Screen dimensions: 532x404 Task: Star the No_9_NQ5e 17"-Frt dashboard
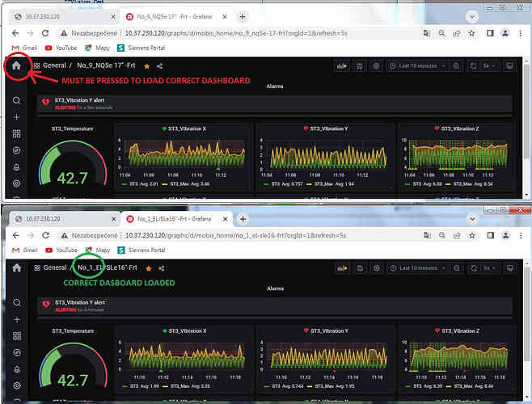click(x=146, y=66)
